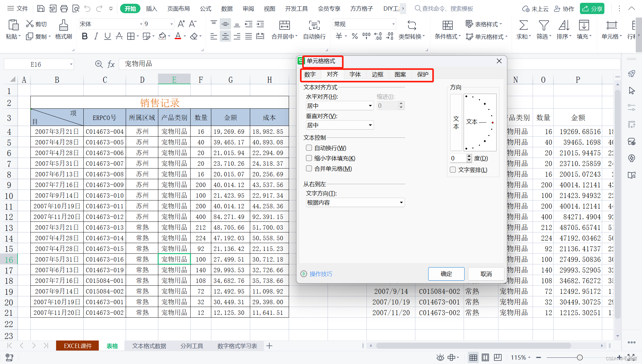Toggle the 文字竖排(L) checkbox
Viewport: 642px width, 364px height.
tap(453, 170)
